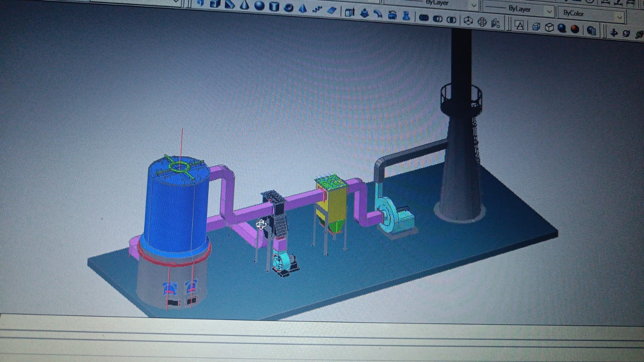The height and width of the screenshot is (362, 644).
Task: Switch to 3D Wireframe visual style
Action: (x=536, y=27)
